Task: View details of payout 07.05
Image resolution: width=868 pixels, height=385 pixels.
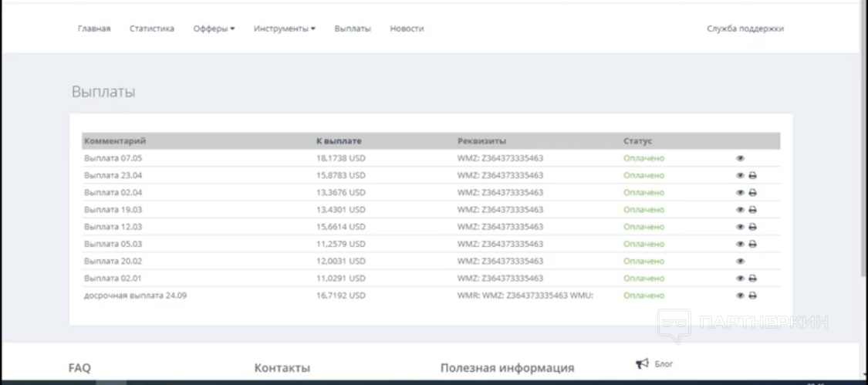Action: [x=741, y=158]
